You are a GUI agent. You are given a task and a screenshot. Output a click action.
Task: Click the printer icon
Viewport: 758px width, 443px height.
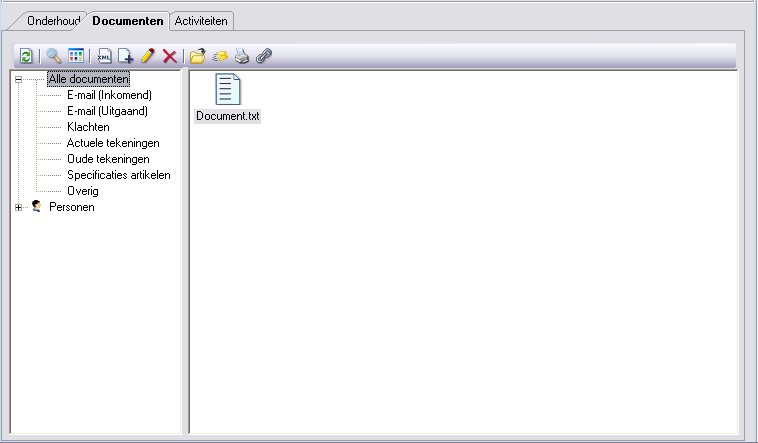pyautogui.click(x=242, y=56)
